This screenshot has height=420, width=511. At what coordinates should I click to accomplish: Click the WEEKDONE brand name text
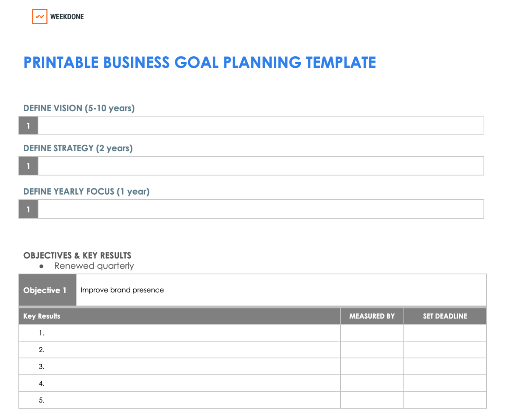point(67,17)
